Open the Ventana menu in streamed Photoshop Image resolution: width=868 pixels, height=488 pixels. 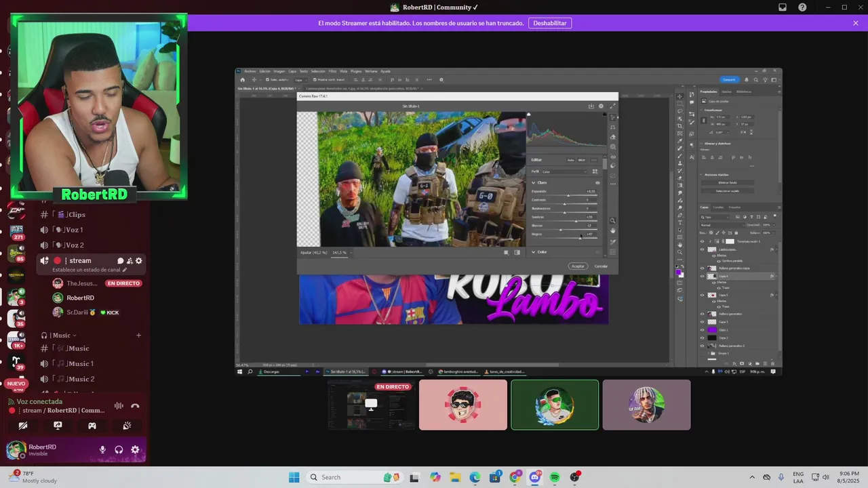(x=371, y=71)
